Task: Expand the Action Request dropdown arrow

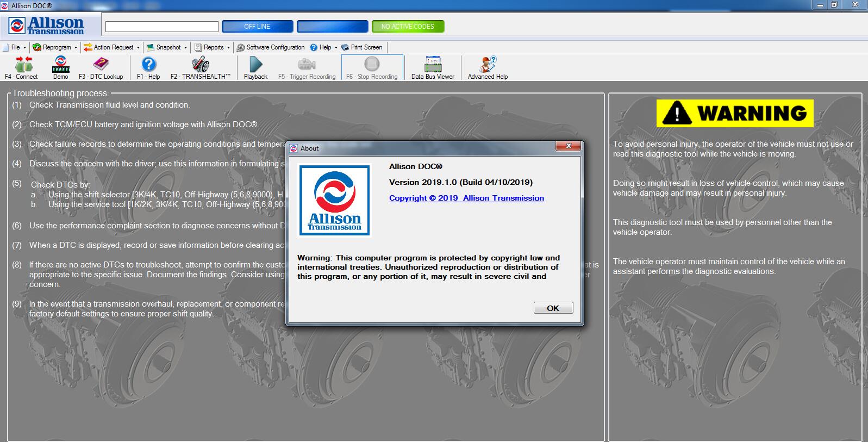Action: point(138,47)
